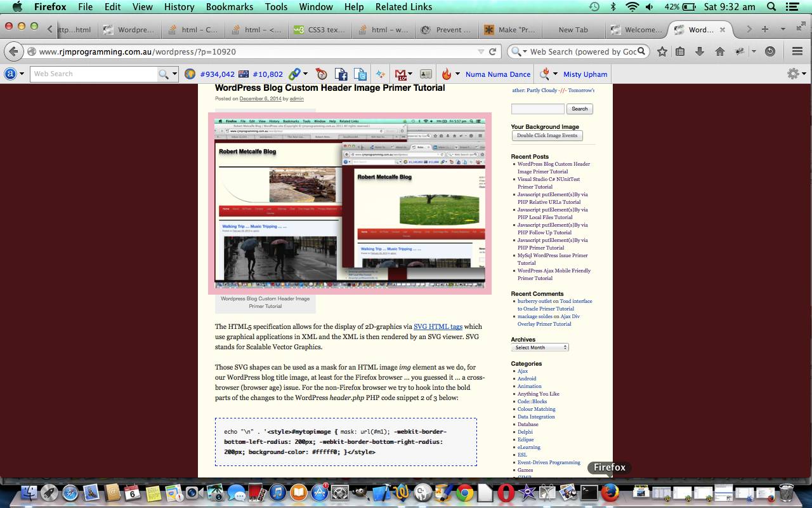Launch Google Chrome from the Dock

pos(465,493)
